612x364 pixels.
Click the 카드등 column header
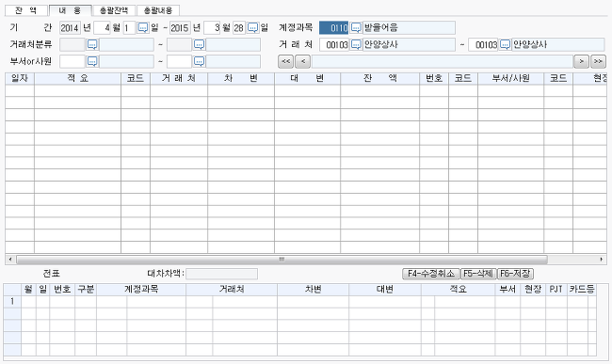click(x=582, y=289)
